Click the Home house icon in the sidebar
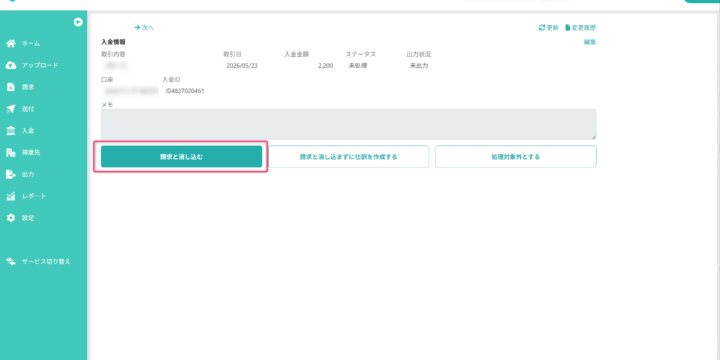This screenshot has height=360, width=720. coord(11,44)
